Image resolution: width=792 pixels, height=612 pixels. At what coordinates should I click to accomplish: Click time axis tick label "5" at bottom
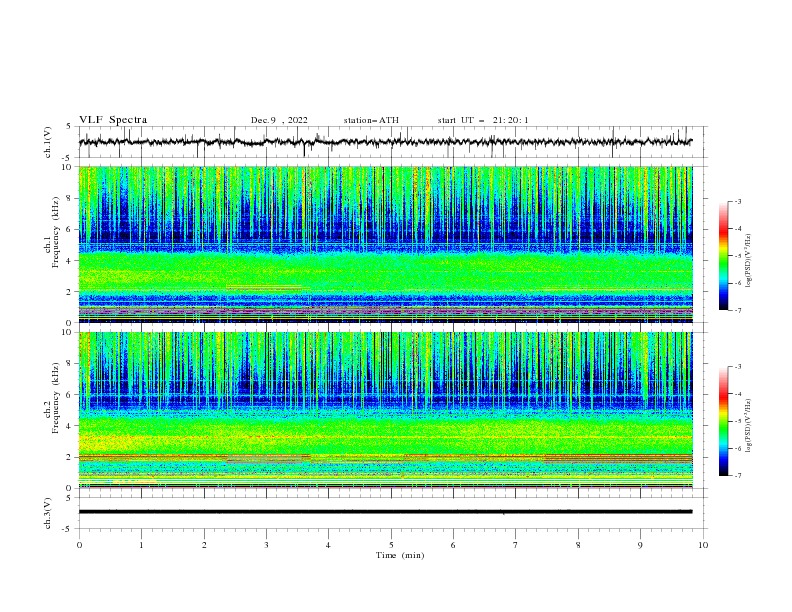391,545
